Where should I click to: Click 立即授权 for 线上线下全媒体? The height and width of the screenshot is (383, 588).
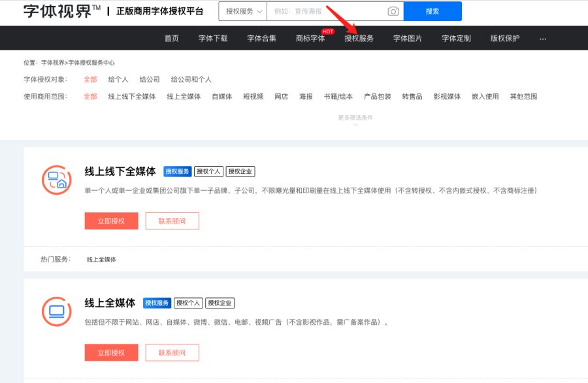point(111,222)
